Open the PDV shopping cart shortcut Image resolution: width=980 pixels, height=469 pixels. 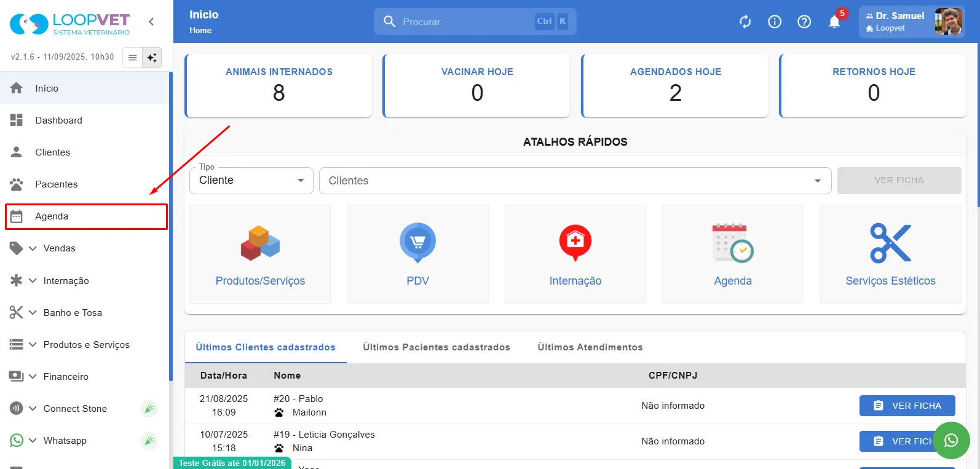[x=418, y=254]
